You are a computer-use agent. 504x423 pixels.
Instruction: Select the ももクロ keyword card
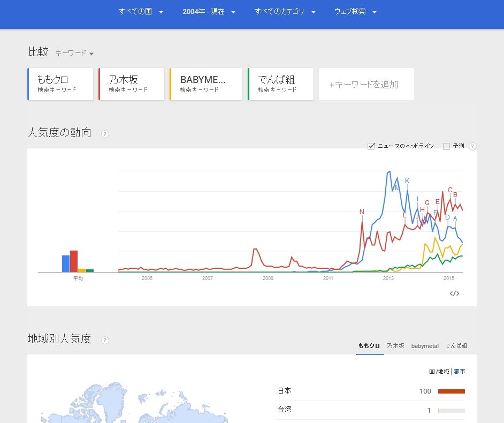pyautogui.click(x=60, y=84)
